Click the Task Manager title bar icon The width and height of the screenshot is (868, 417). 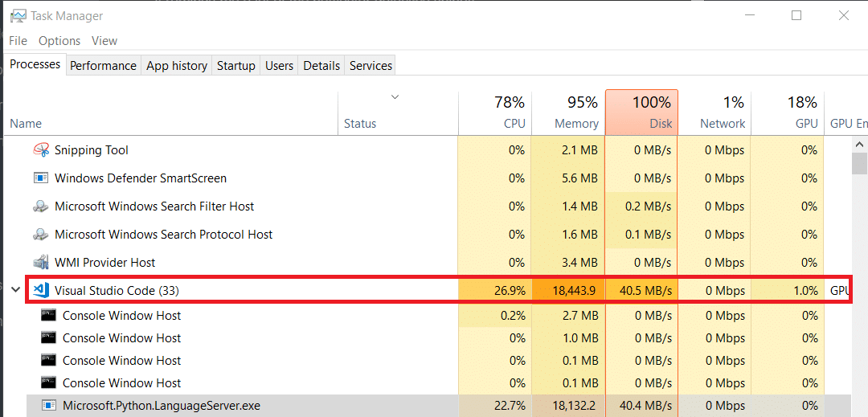(x=18, y=16)
